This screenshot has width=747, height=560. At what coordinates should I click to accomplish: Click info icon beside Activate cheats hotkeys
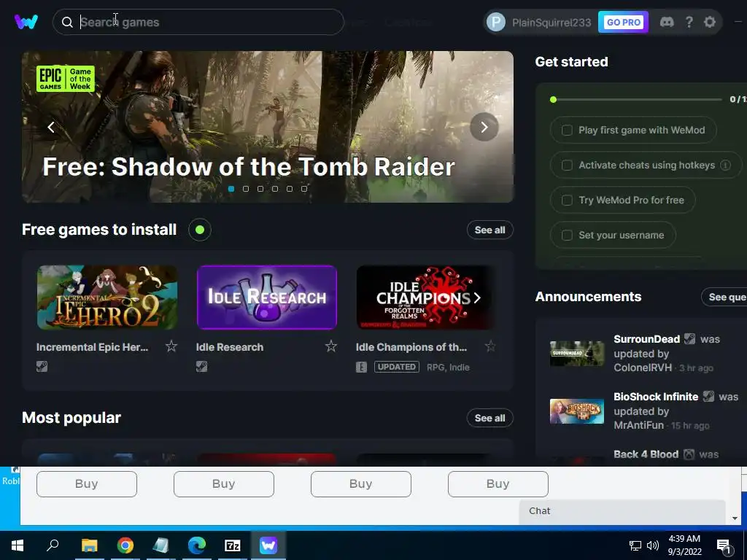point(726,166)
